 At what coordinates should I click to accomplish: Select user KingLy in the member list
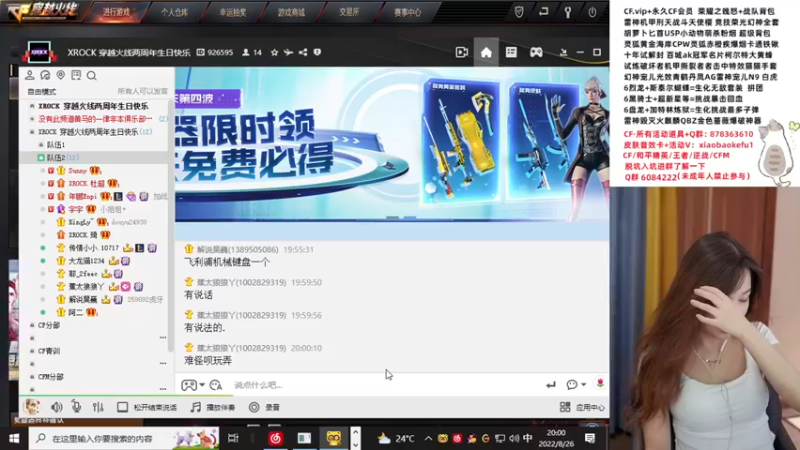81,222
